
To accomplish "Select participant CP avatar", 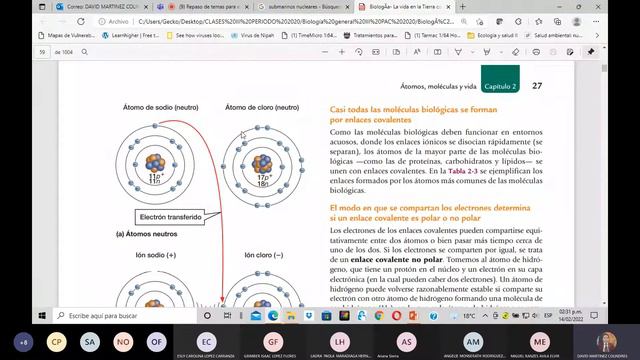I will pos(56,342).
